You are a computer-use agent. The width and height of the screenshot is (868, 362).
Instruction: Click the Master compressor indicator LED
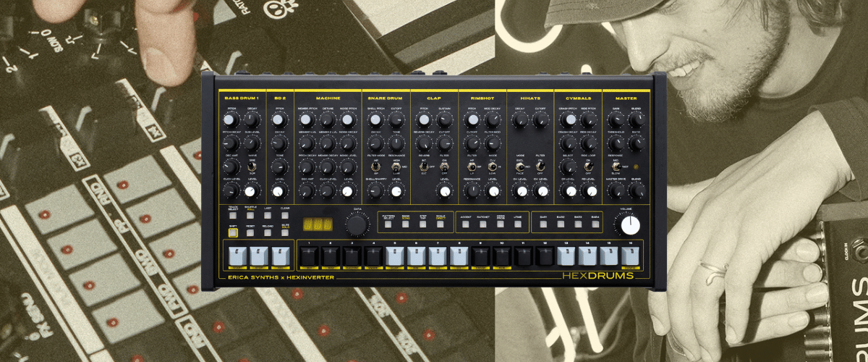click(x=637, y=168)
